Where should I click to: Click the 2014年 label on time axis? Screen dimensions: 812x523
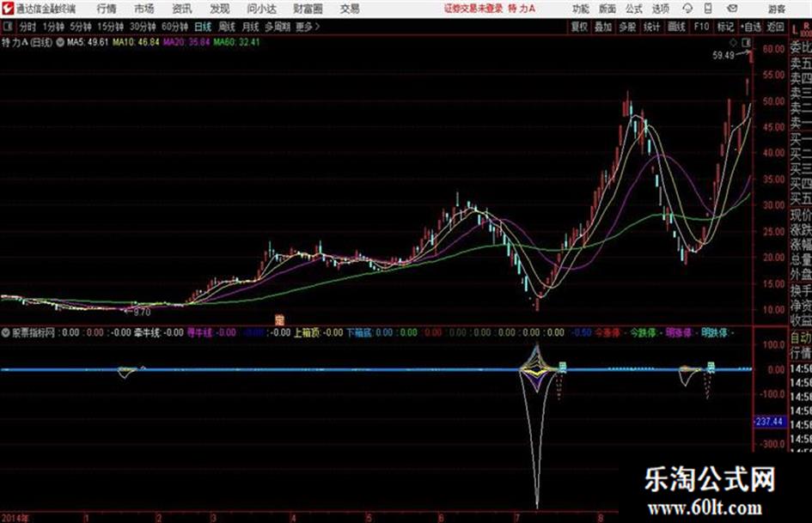[x=15, y=518]
